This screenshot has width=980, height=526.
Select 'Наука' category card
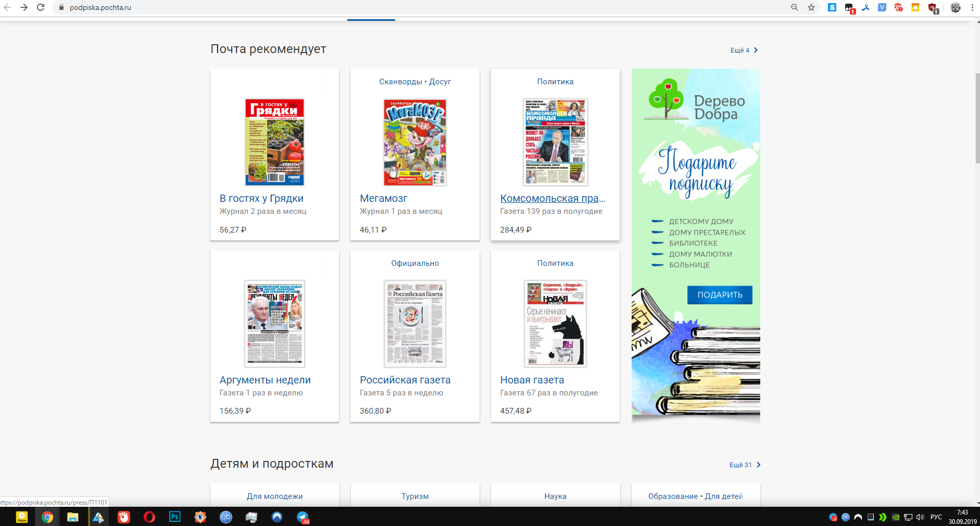[x=555, y=496]
